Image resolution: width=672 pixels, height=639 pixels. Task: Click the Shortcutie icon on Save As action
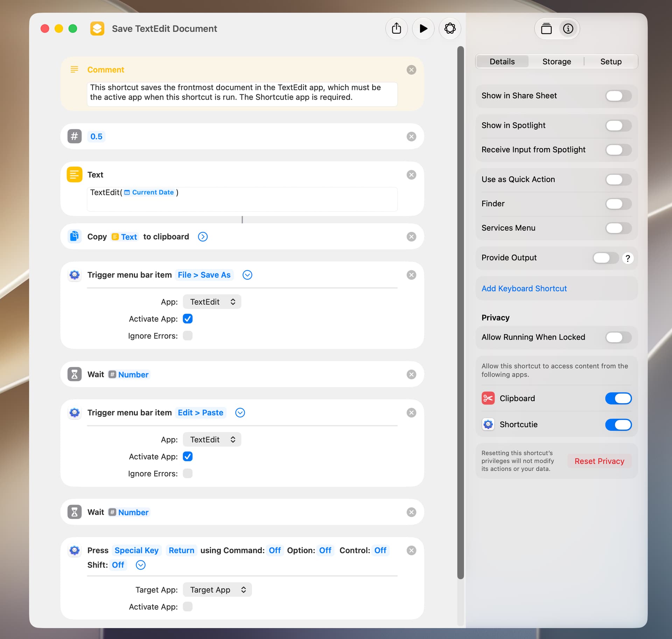[75, 275]
